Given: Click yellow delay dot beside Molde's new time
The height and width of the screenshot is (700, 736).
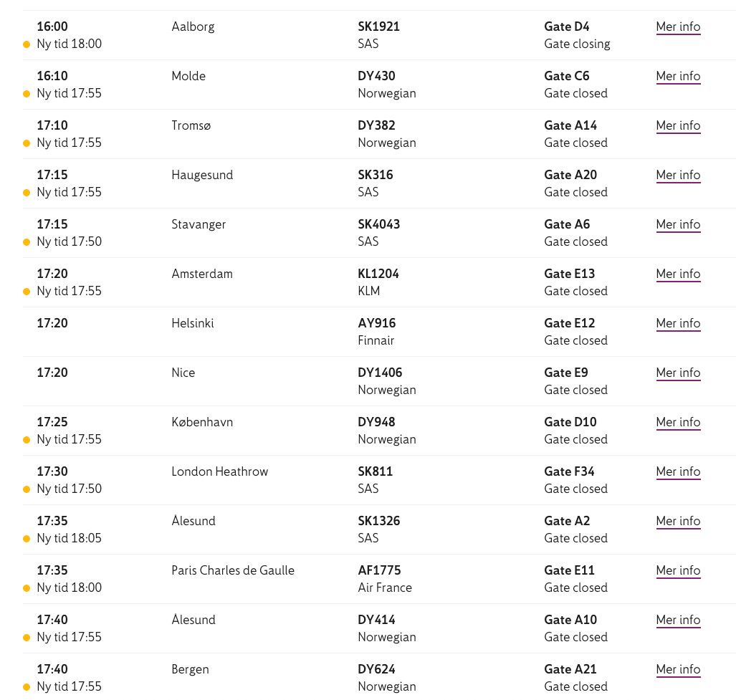Looking at the screenshot, I should 27,94.
